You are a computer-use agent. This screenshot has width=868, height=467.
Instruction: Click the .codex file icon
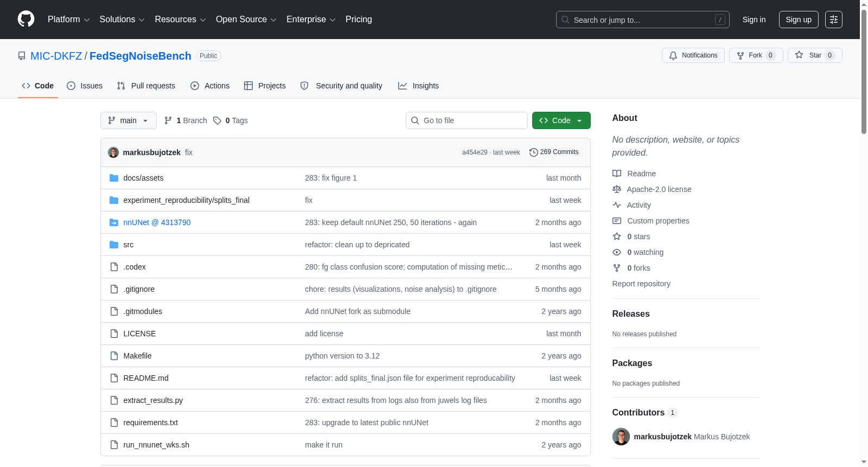tap(114, 267)
